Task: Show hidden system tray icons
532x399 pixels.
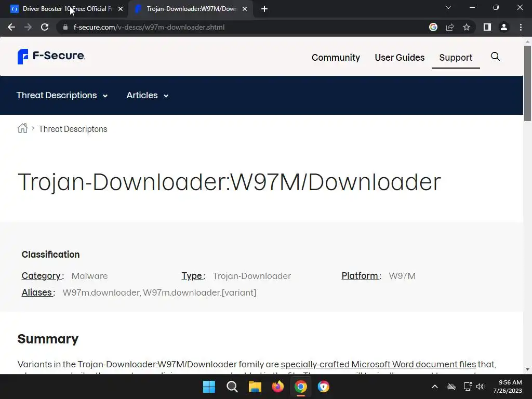Action: (x=435, y=387)
